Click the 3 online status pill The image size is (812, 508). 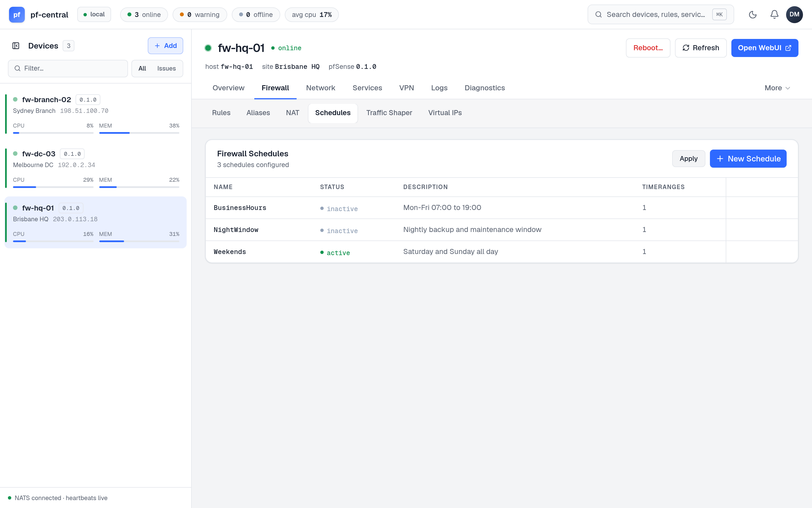coord(144,14)
